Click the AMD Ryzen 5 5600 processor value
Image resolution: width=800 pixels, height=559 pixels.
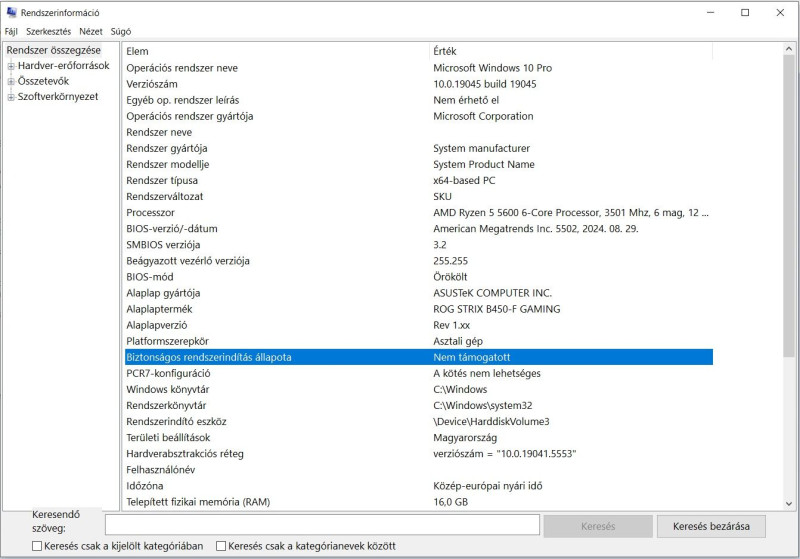571,213
